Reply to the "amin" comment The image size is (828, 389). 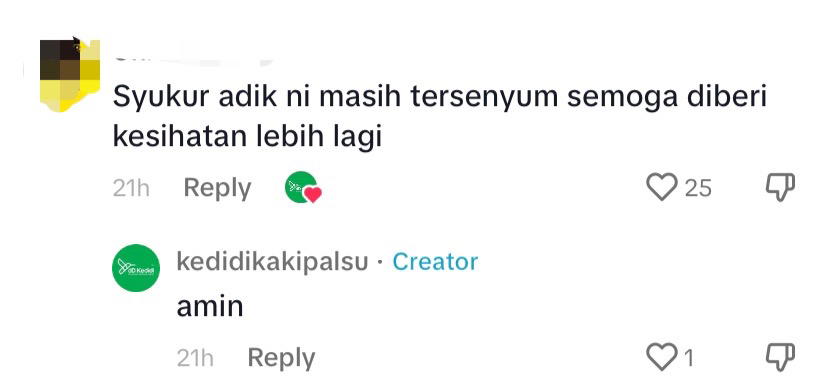pos(281,358)
